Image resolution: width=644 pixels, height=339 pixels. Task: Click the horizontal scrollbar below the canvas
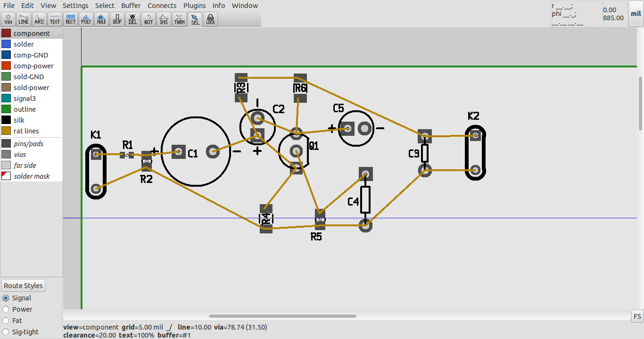(283, 316)
